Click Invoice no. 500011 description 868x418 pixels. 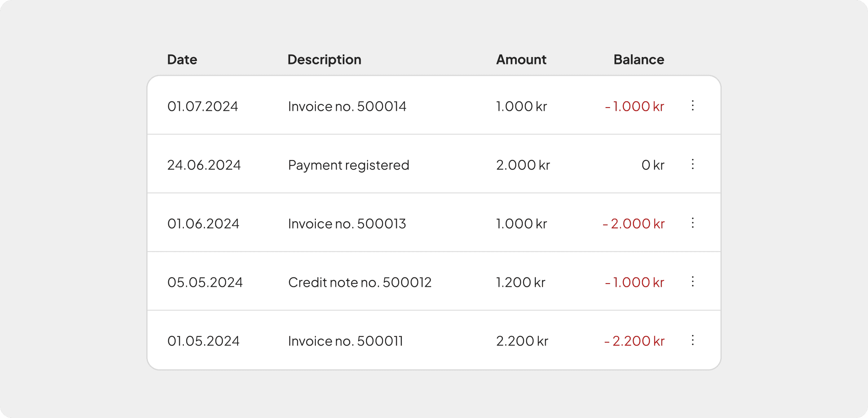(346, 341)
